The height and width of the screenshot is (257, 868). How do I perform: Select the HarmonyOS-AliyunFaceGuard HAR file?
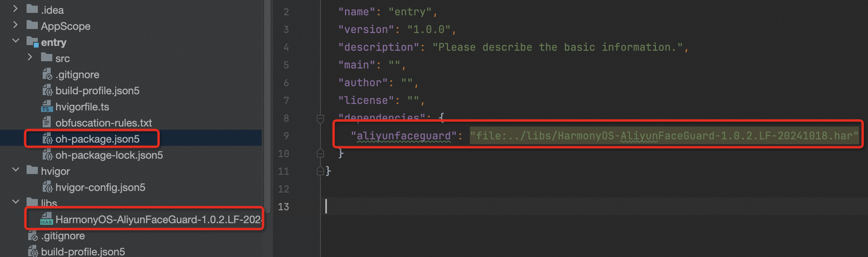[x=158, y=220]
